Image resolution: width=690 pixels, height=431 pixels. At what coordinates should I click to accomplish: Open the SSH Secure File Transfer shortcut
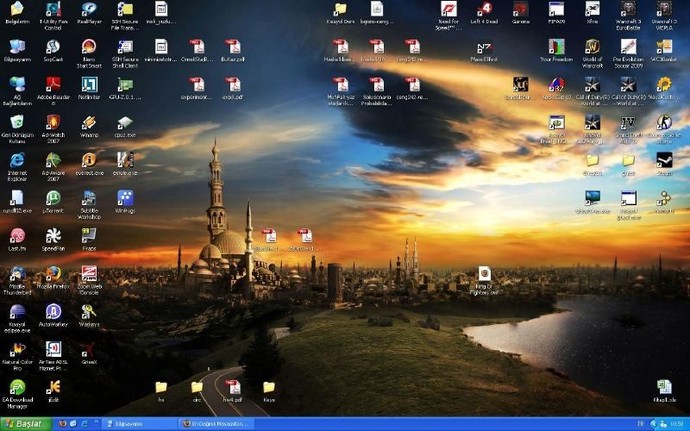click(x=125, y=9)
